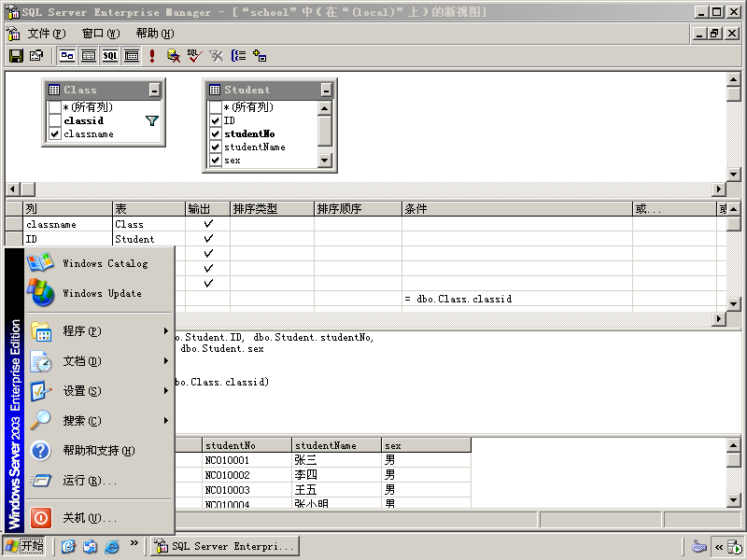Uncheck the classname column checkbox
747x560 pixels.
coord(55,133)
